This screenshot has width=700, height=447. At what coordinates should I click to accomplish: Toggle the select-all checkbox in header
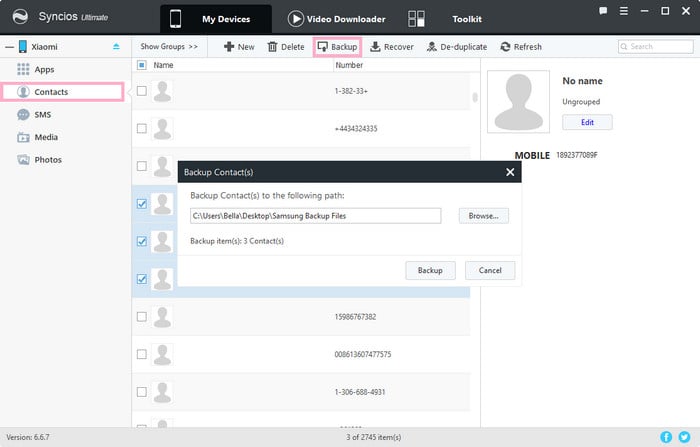pyautogui.click(x=142, y=65)
